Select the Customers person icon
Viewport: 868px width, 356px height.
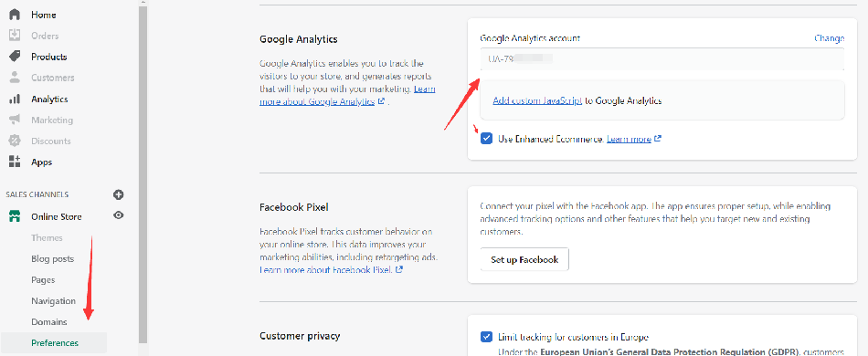(x=15, y=78)
